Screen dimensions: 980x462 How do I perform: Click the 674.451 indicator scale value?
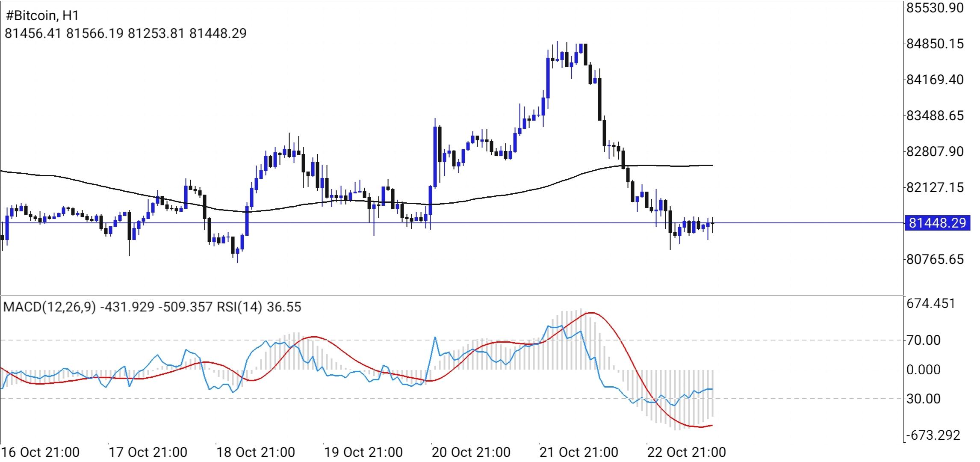(930, 304)
